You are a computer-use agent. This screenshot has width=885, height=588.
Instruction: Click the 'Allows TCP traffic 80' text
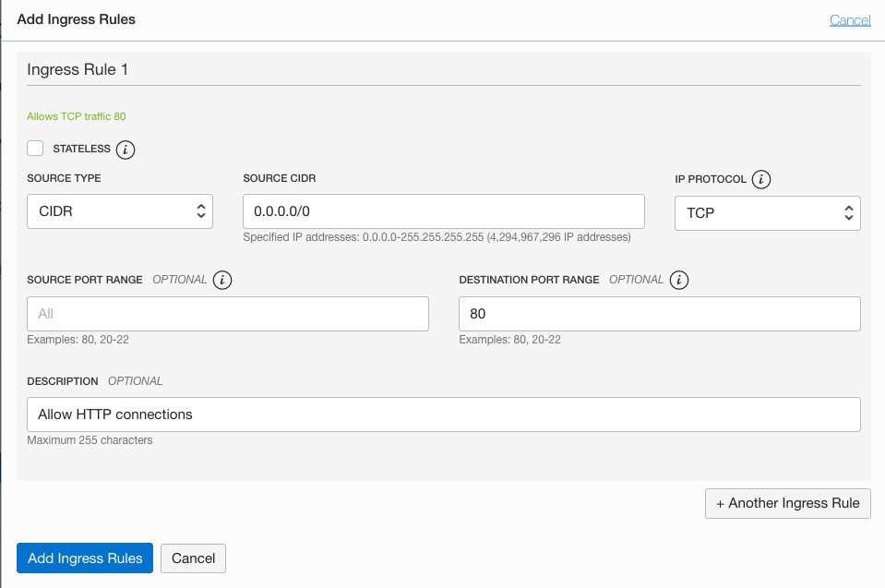tap(77, 116)
